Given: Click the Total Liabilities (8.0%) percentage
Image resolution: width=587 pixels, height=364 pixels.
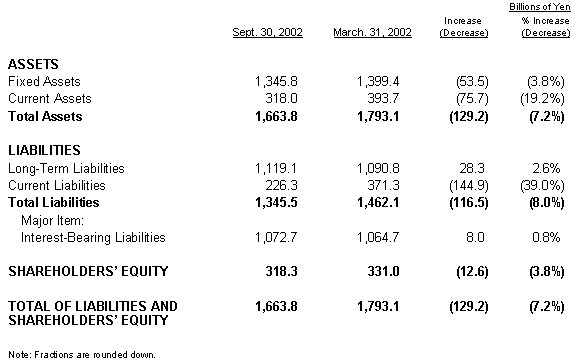Looking at the screenshot, I should pyautogui.click(x=547, y=203).
